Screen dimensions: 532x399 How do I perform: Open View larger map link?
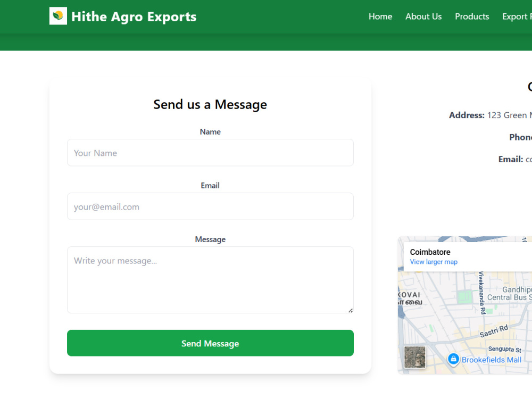point(434,262)
